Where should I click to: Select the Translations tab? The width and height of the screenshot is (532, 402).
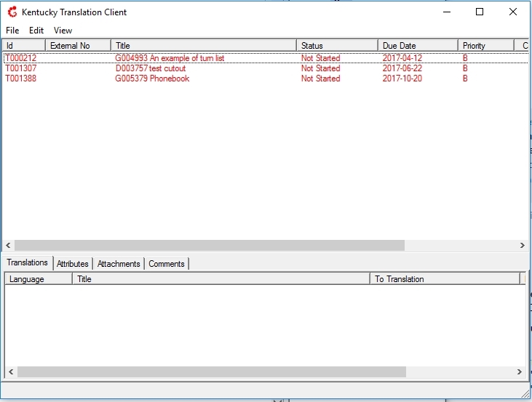28,262
